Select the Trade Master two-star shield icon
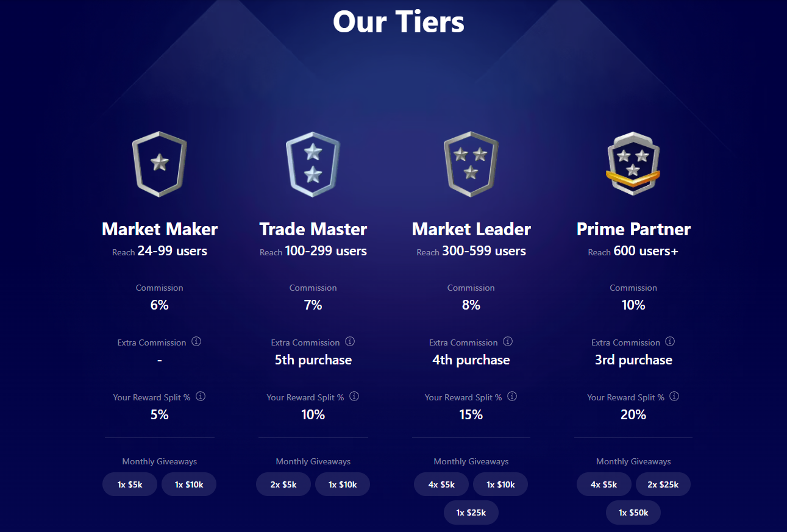787x532 pixels. pos(313,163)
